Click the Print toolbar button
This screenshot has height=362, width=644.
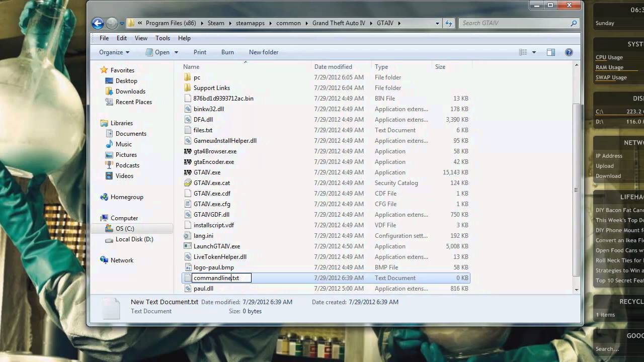200,52
